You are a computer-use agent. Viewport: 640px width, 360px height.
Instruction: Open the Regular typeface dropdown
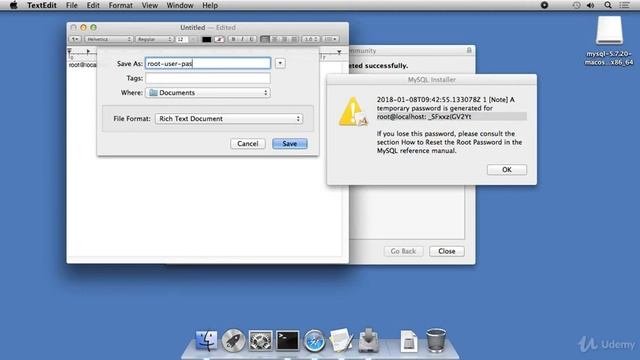154,39
